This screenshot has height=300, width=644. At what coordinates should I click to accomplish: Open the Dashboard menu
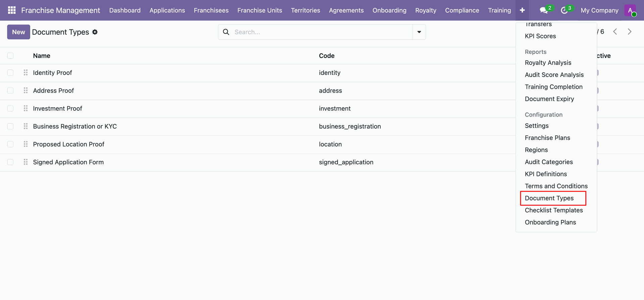[x=125, y=10]
